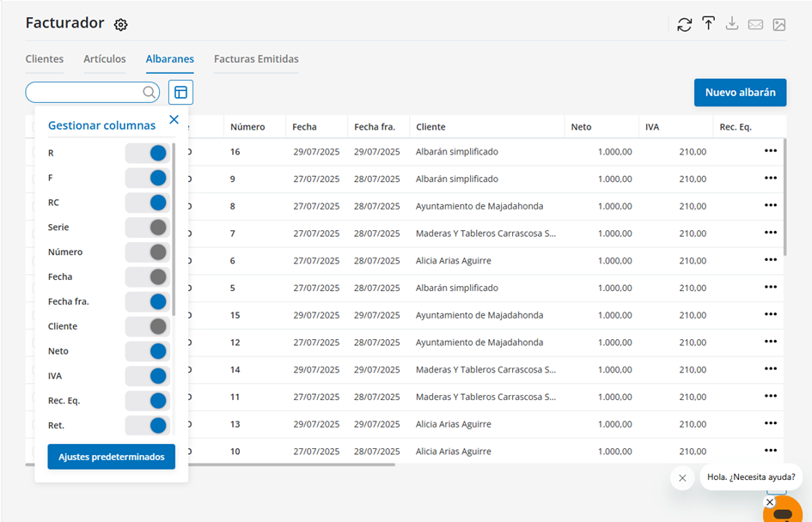Toggle the Ret. column switch
Screen dimensions: 812x522
148,425
